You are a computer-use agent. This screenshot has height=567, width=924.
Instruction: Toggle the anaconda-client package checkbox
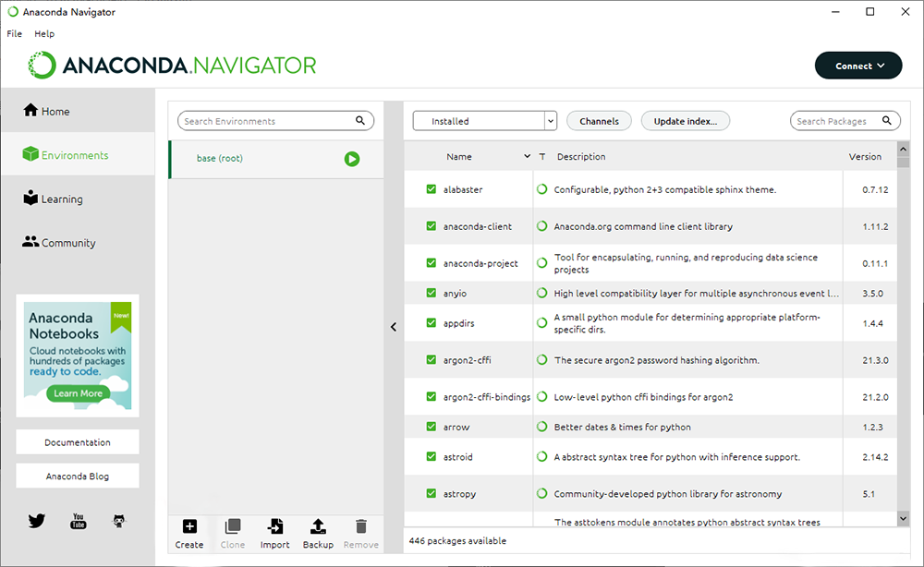coord(432,226)
